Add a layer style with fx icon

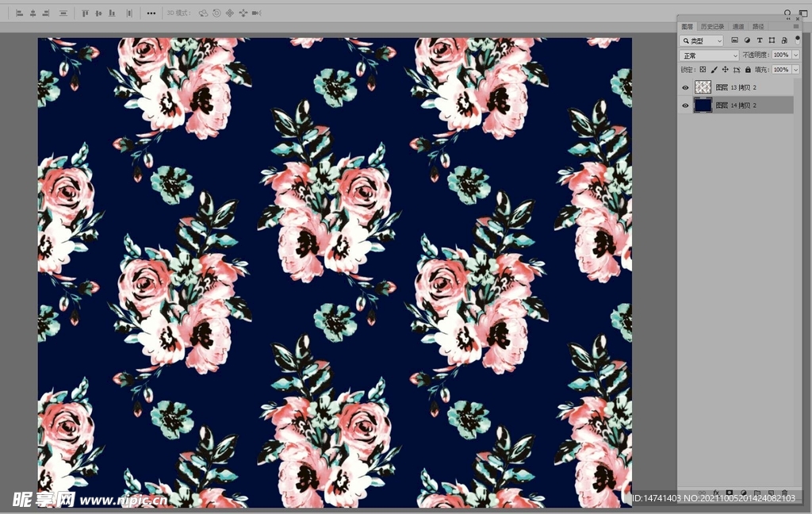[716, 493]
